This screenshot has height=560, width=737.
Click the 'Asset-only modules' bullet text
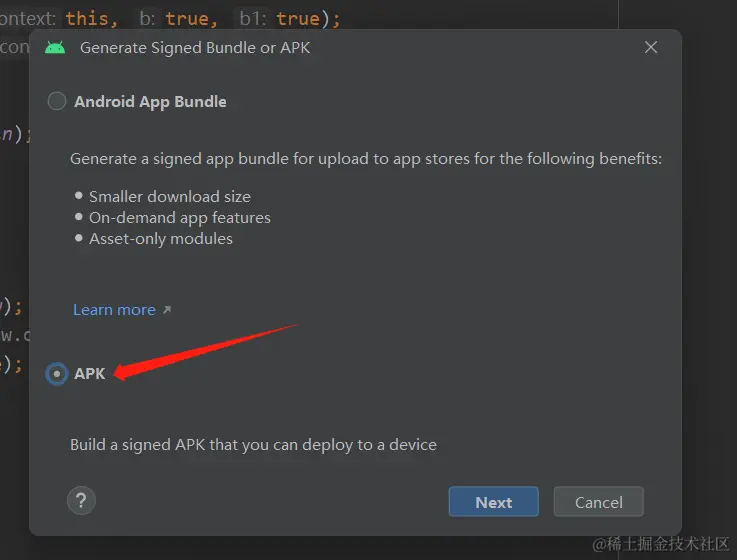coord(161,239)
